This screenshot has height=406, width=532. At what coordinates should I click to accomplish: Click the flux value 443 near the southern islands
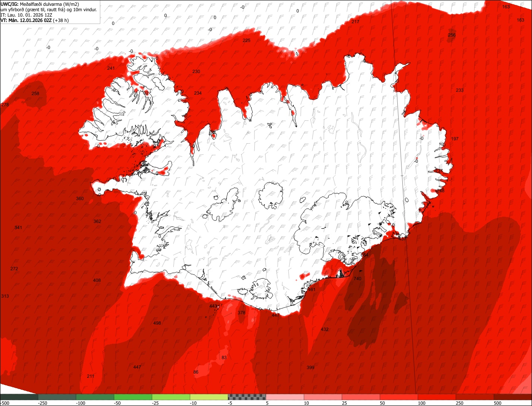[213, 306]
